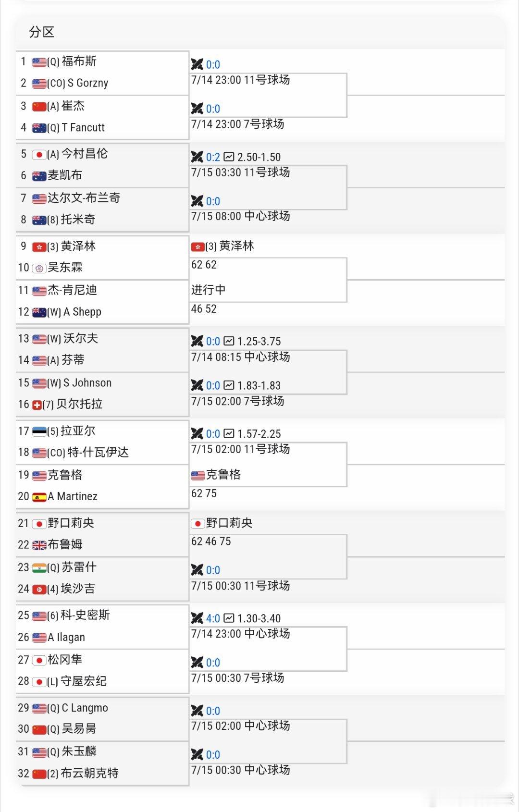Click head-to-head icon for 苏雷什 vs 埃沙吉
The width and height of the screenshot is (519, 812).
[197, 570]
